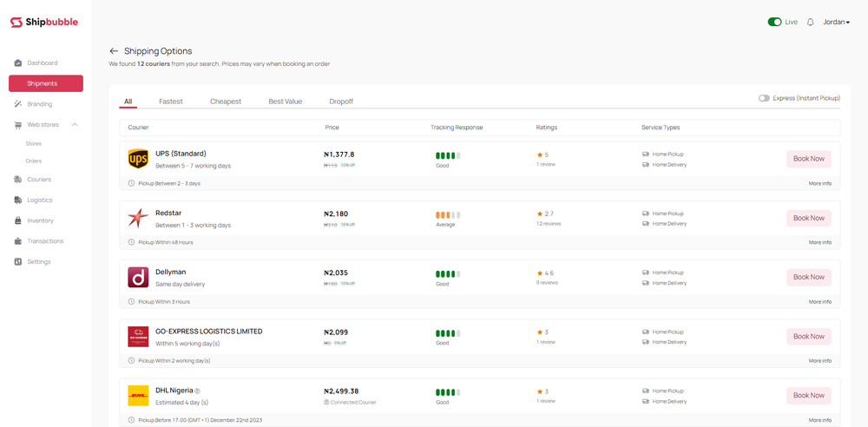This screenshot has width=868, height=427.
Task: Click the Tracking Response column header
Action: [457, 128]
